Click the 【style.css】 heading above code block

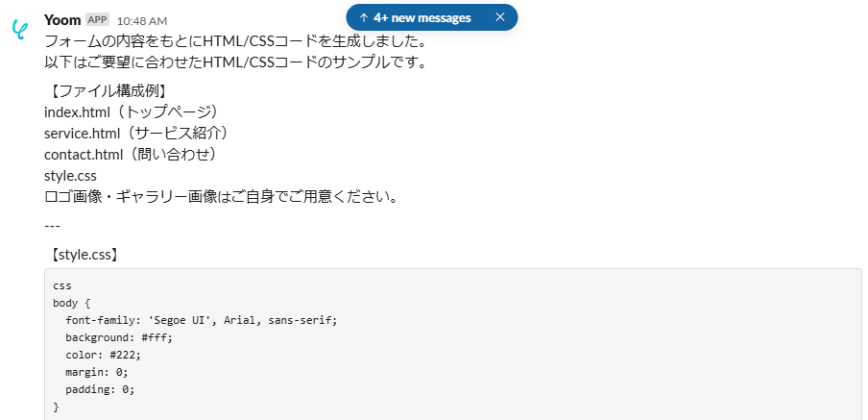pyautogui.click(x=83, y=256)
